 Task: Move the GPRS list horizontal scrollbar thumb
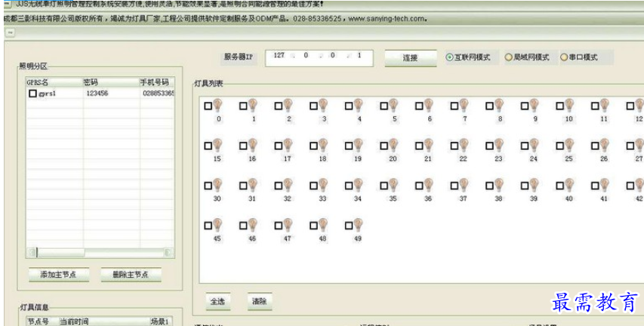pyautogui.click(x=61, y=253)
